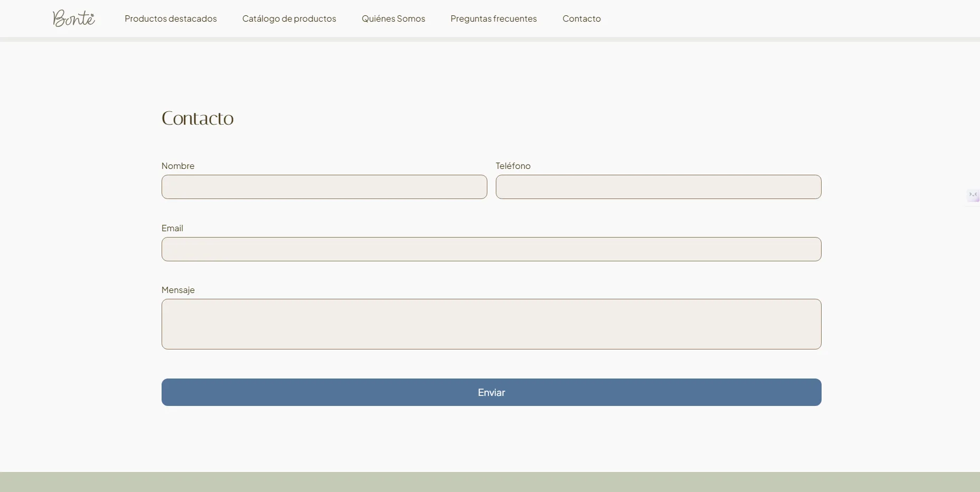Click inside the Mensaje text area
980x492 pixels.
[491, 324]
